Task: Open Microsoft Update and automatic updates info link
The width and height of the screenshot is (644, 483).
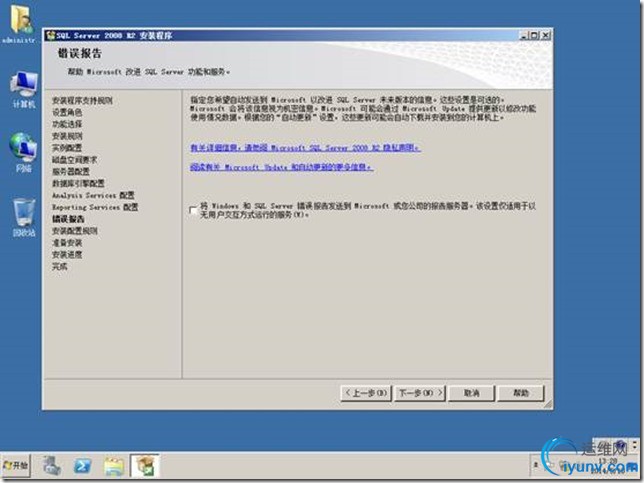Action: tap(281, 167)
